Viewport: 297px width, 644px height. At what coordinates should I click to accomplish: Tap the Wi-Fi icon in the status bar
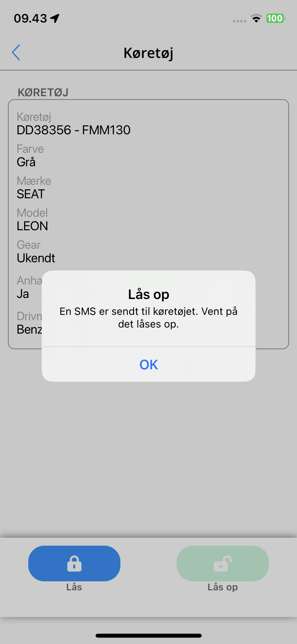coord(256,19)
